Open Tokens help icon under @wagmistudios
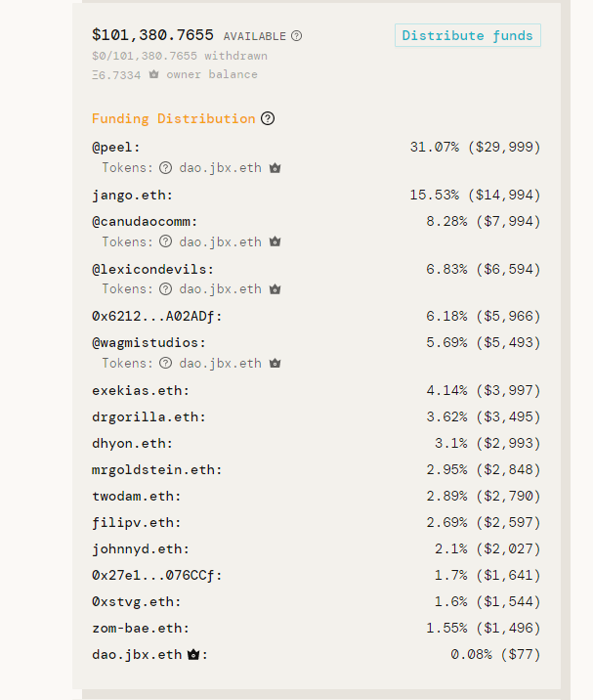 tap(165, 363)
